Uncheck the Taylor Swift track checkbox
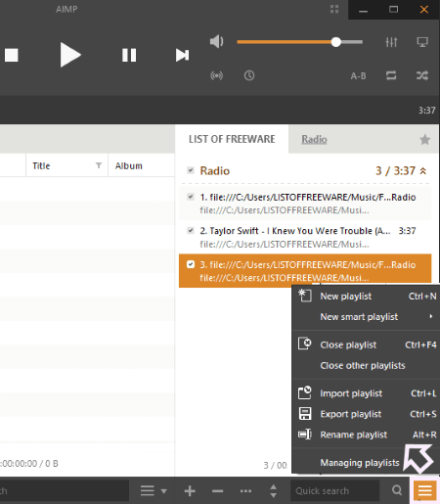This screenshot has width=440, height=504. click(x=191, y=230)
